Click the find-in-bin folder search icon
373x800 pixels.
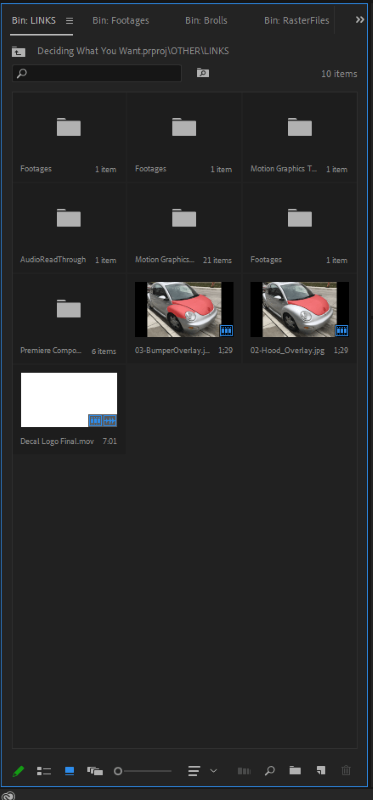coord(203,73)
